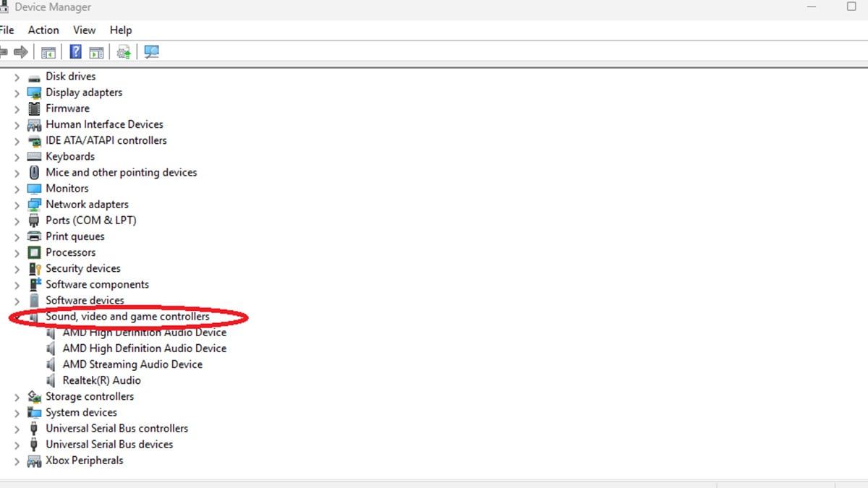
Task: Select the "Xbox Peripherals" label
Action: [x=85, y=461]
